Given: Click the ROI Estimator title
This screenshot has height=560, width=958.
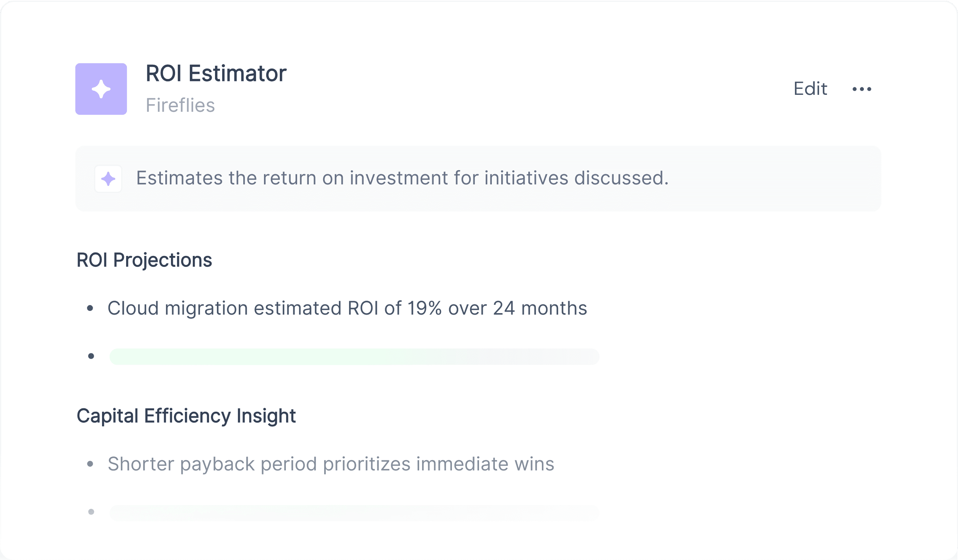Looking at the screenshot, I should 216,74.
